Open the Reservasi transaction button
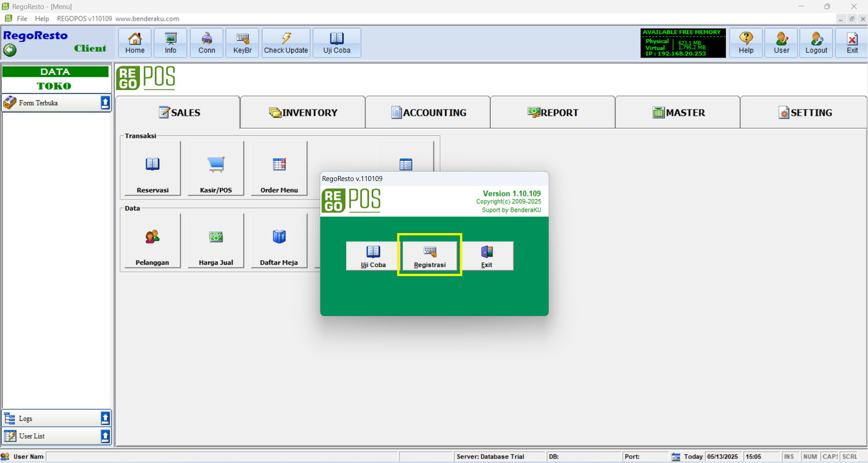 [152, 168]
